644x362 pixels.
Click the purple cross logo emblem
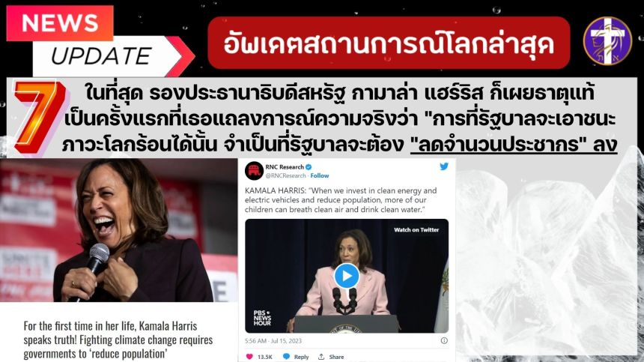[607, 40]
